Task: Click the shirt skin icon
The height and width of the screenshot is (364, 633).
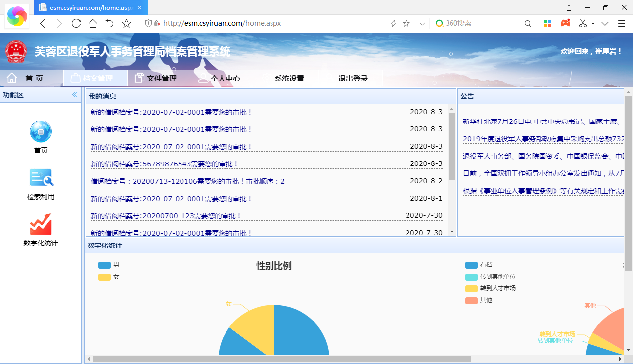Action: pyautogui.click(x=569, y=7)
